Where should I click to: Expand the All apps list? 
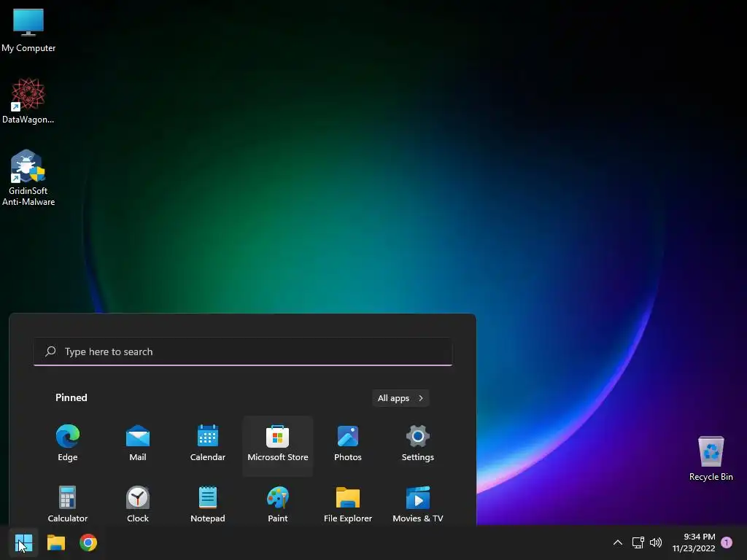pyautogui.click(x=400, y=398)
